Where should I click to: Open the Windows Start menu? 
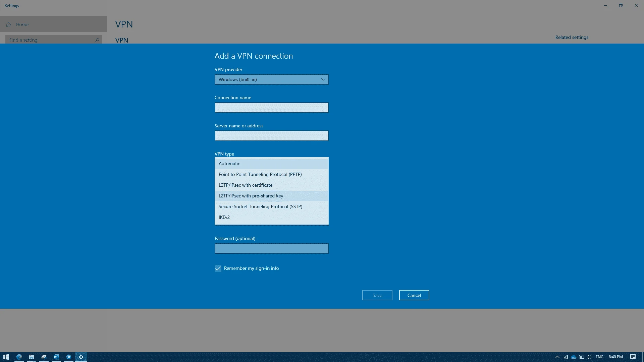pyautogui.click(x=6, y=357)
